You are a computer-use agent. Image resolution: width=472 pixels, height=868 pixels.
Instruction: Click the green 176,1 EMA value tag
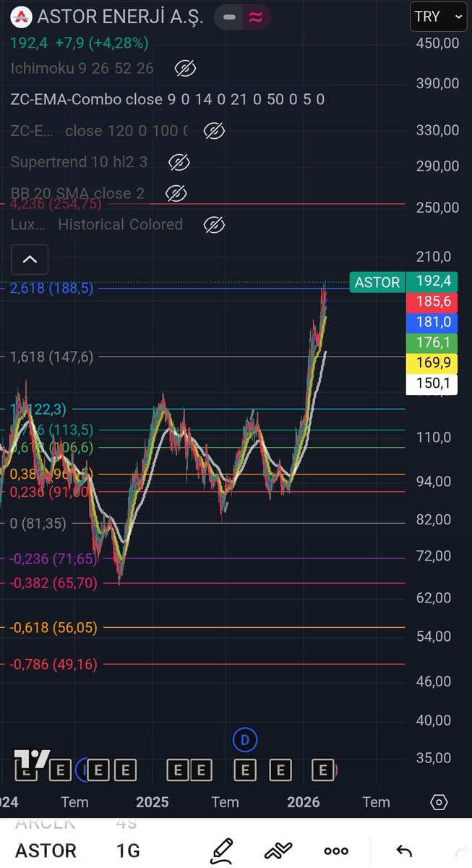coord(432,342)
